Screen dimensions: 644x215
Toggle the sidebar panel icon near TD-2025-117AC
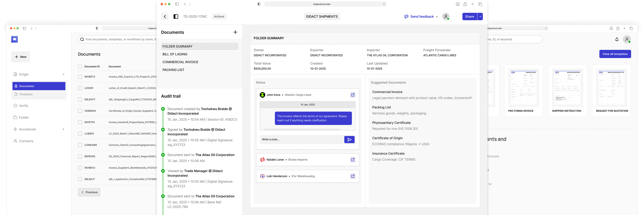point(176,16)
